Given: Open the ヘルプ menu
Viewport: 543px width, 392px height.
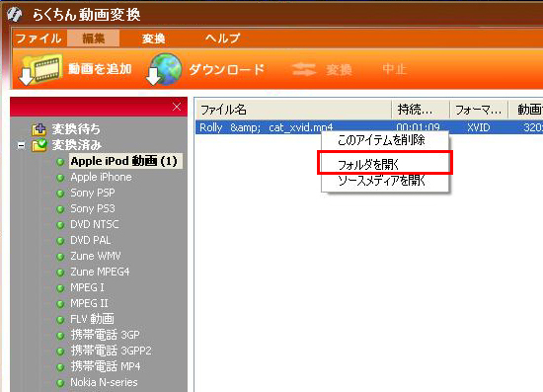Looking at the screenshot, I should (x=222, y=39).
